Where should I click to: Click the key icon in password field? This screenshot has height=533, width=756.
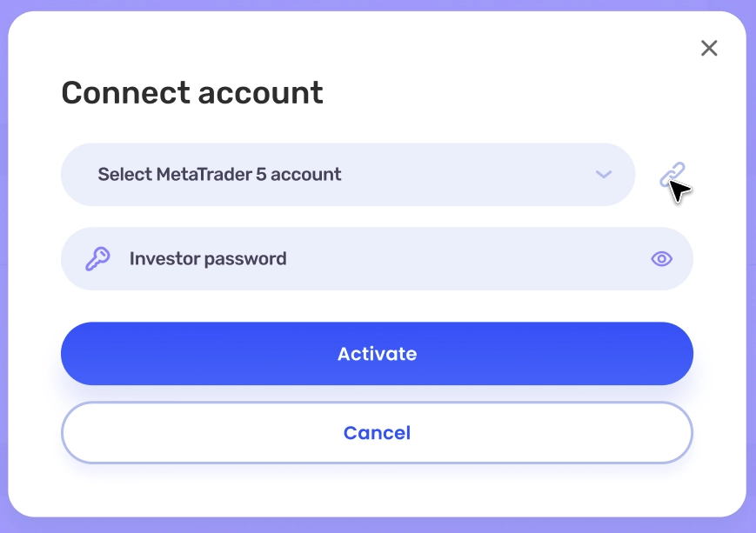click(97, 258)
